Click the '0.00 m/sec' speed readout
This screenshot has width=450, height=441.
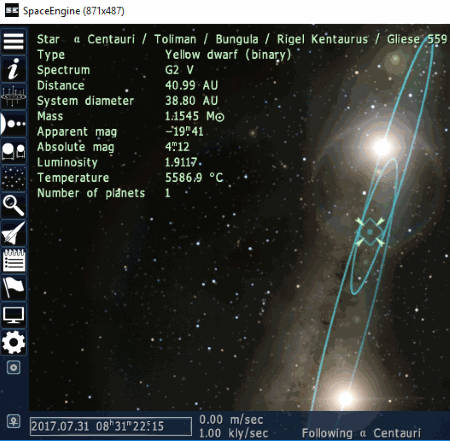click(x=231, y=420)
